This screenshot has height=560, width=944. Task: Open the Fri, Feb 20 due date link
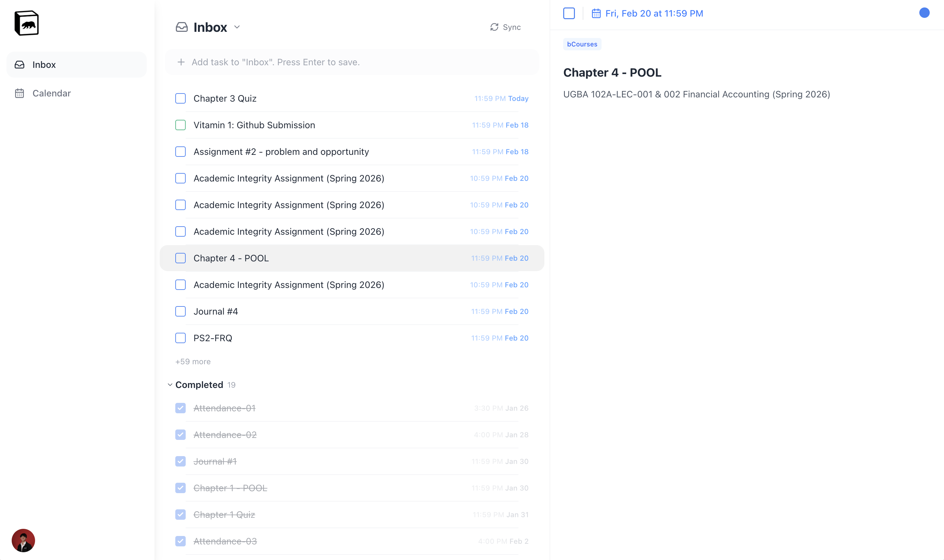click(654, 13)
